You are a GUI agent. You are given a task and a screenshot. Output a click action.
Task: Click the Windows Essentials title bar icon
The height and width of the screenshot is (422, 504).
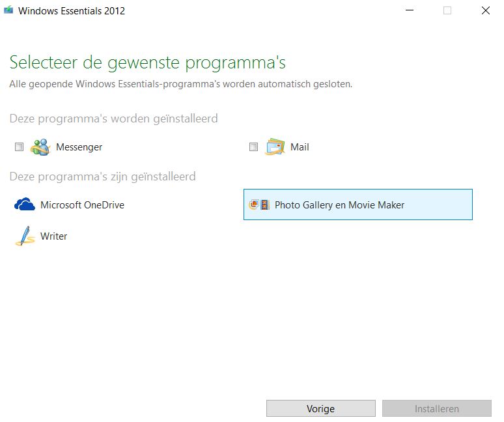[x=8, y=10]
